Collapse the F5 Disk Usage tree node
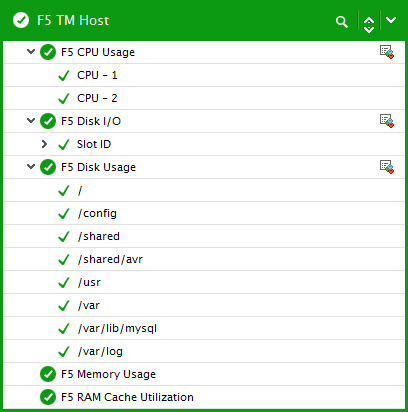The width and height of the screenshot is (408, 412). click(31, 166)
